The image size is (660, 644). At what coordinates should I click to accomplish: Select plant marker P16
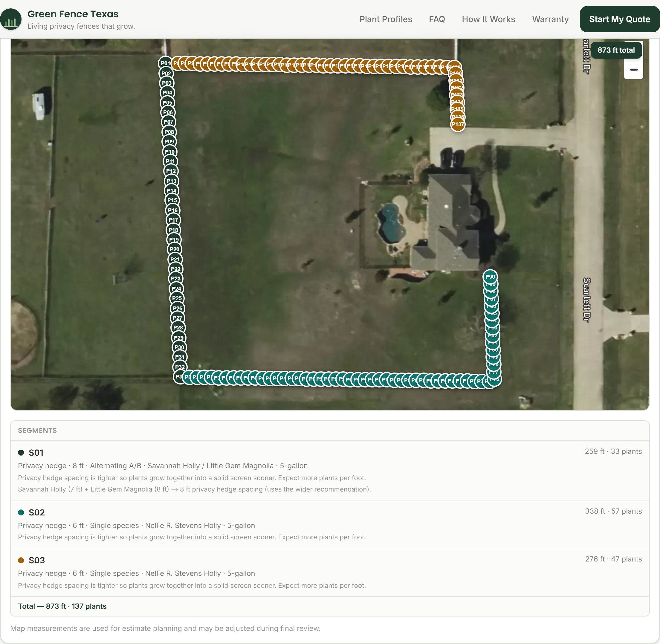tap(173, 210)
